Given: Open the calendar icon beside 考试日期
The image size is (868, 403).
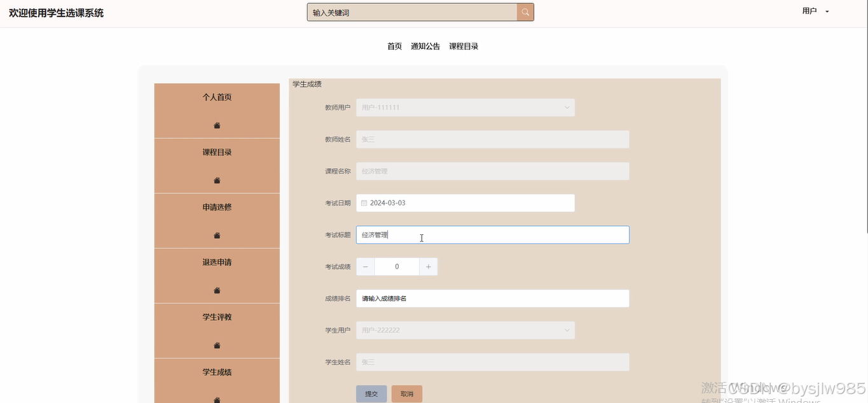Looking at the screenshot, I should (x=364, y=202).
